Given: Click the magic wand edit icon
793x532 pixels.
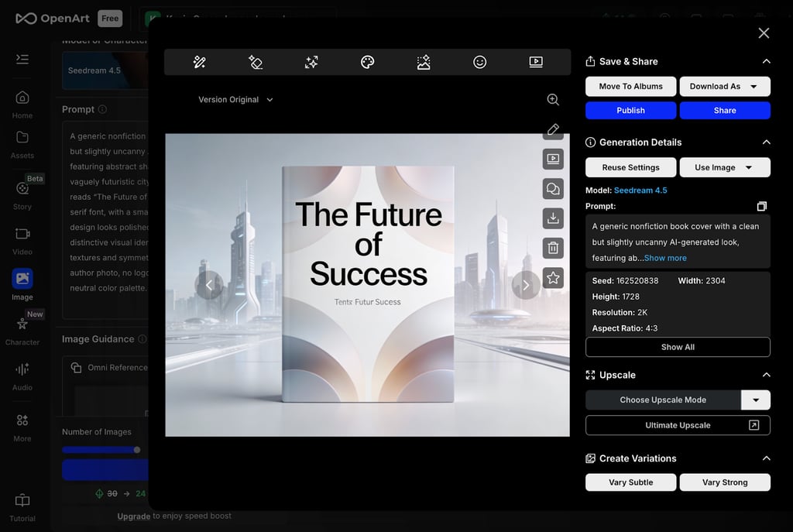Looking at the screenshot, I should (x=199, y=62).
